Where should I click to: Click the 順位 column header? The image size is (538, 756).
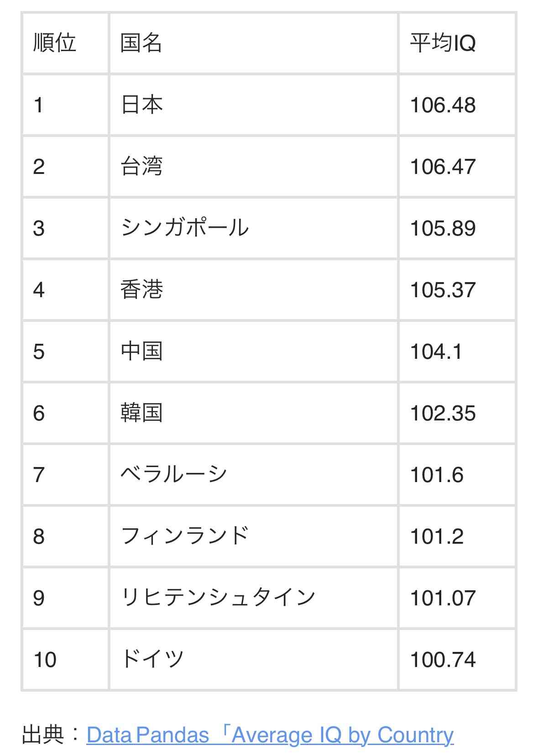(x=55, y=43)
